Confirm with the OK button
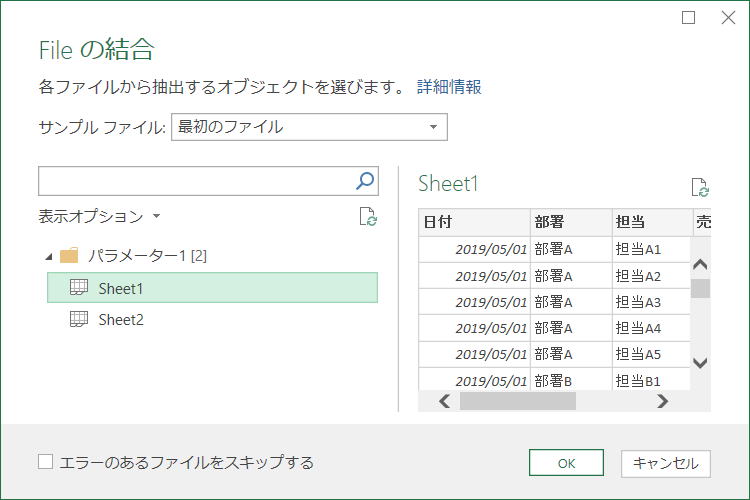 click(x=566, y=463)
